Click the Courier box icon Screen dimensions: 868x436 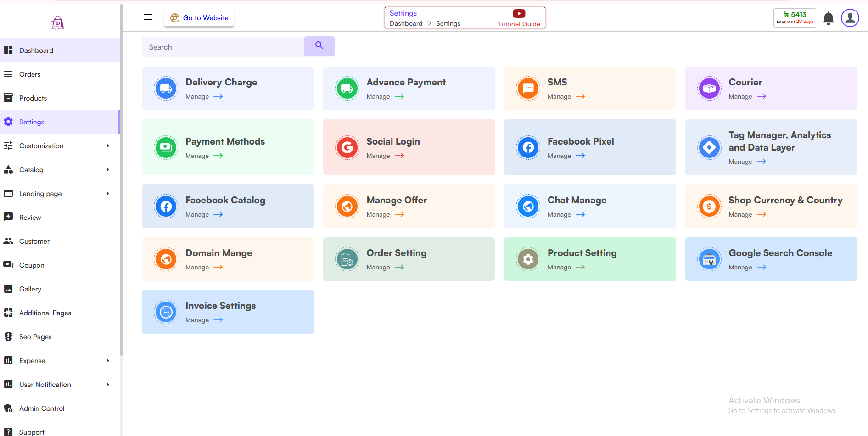pos(709,88)
